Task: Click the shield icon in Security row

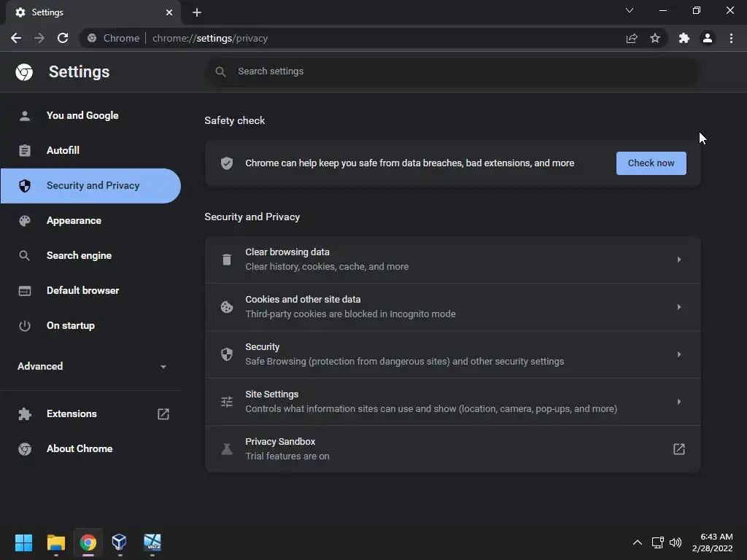Action: click(x=227, y=354)
